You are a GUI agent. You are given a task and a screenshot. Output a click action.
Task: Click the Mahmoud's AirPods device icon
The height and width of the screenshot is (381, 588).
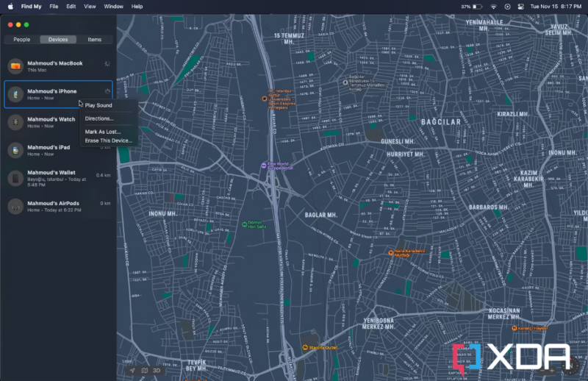[15, 206]
